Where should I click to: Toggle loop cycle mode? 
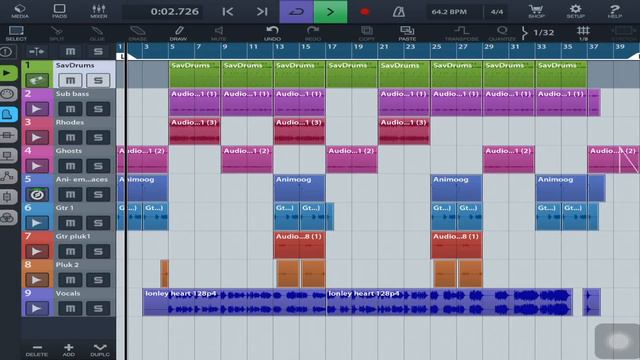tap(296, 11)
